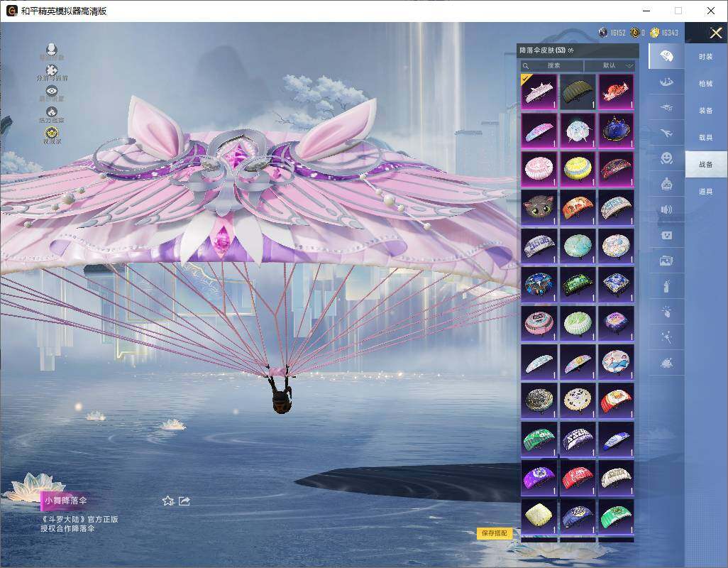Select the magic wand sparkle category

point(666,338)
